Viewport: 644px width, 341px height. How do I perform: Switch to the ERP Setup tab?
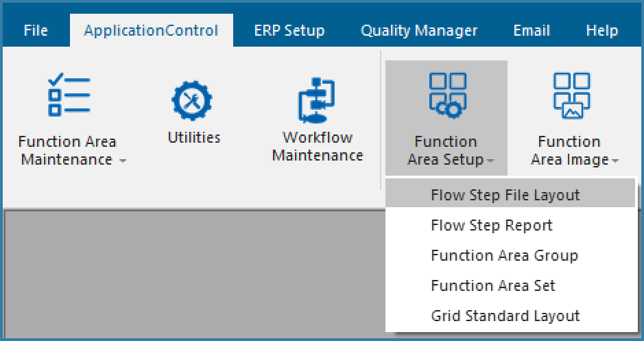pos(289,30)
